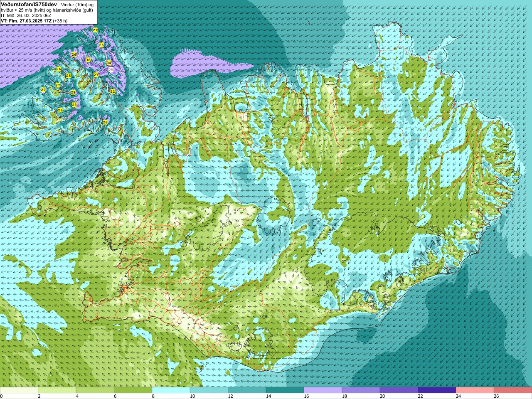Click the legend scale value 20
Screen dimensions: 532x399
click(x=382, y=396)
